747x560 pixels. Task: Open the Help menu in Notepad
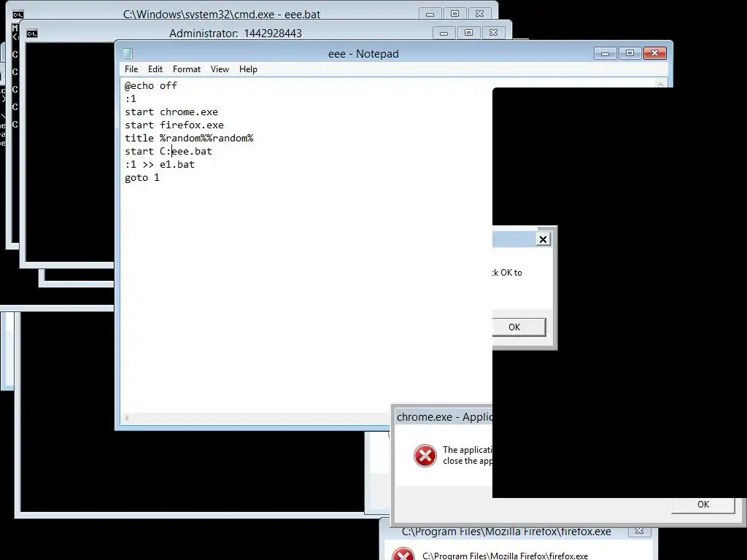pyautogui.click(x=248, y=69)
